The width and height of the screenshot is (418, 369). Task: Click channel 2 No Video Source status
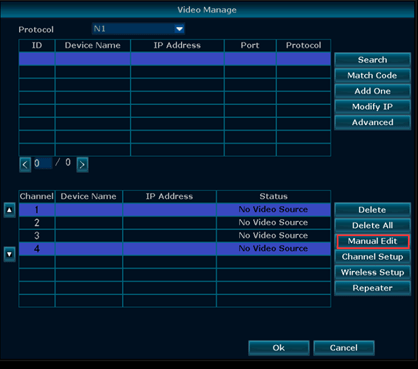[273, 223]
